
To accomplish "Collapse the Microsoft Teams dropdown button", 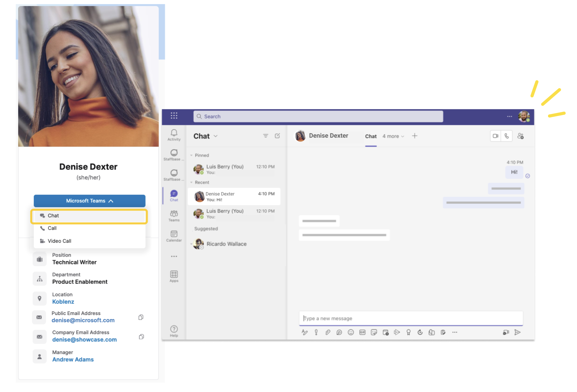I will point(89,201).
